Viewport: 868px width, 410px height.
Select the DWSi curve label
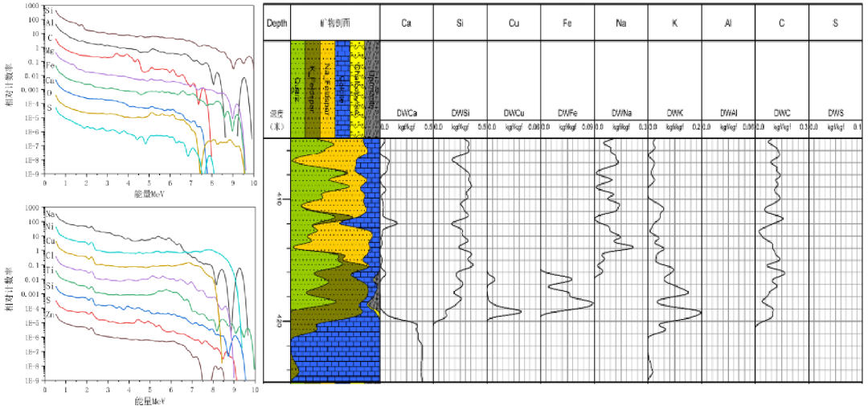coord(460,113)
